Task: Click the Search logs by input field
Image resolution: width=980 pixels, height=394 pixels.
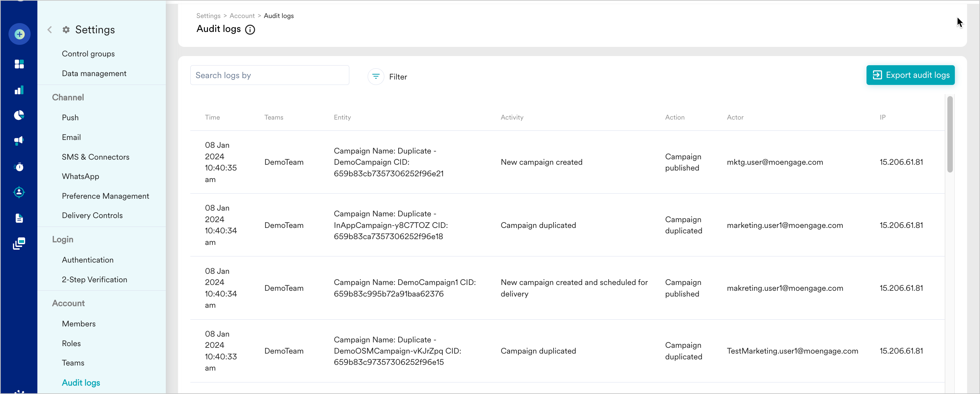Action: [x=270, y=75]
